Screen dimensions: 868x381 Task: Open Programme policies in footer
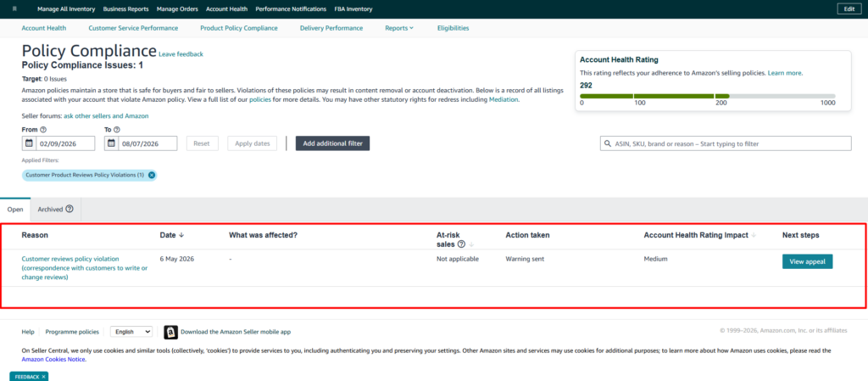click(72, 332)
